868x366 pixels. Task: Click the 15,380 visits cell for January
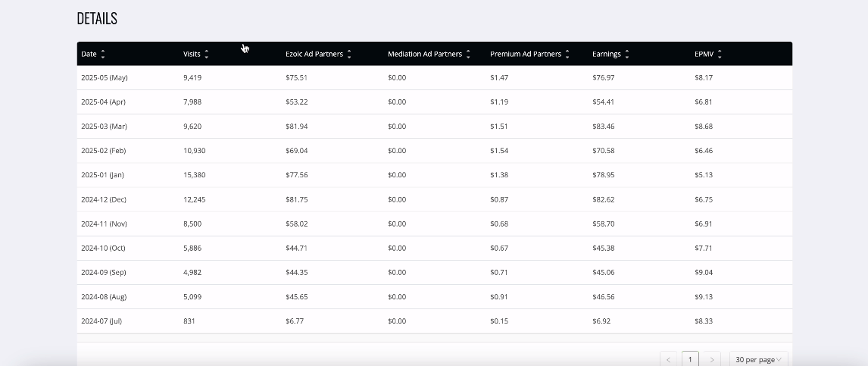click(x=195, y=175)
